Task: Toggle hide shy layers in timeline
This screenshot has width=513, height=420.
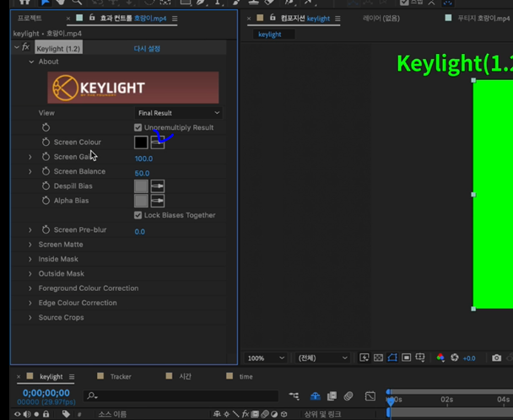Action: 315,396
